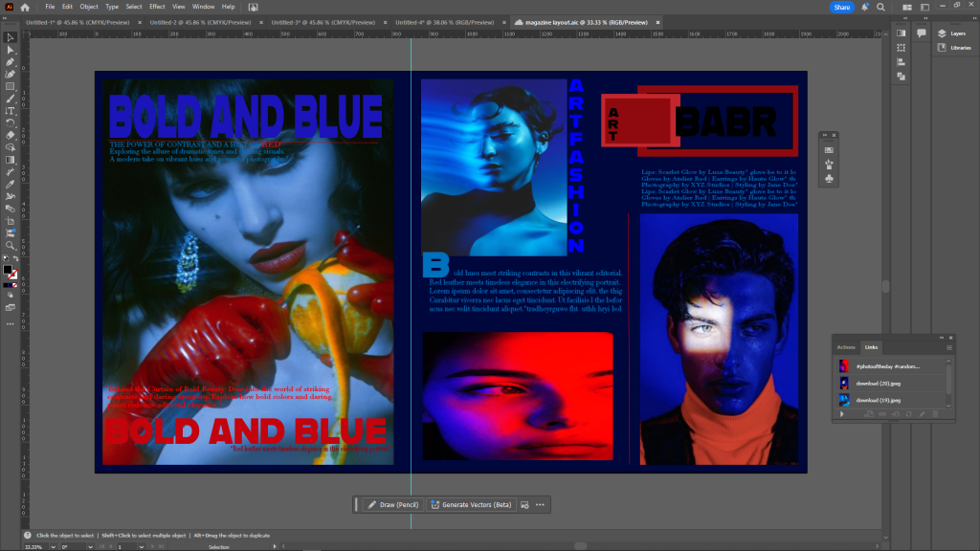This screenshot has width=980, height=551.
Task: Open the Libraries panel
Action: (x=953, y=47)
